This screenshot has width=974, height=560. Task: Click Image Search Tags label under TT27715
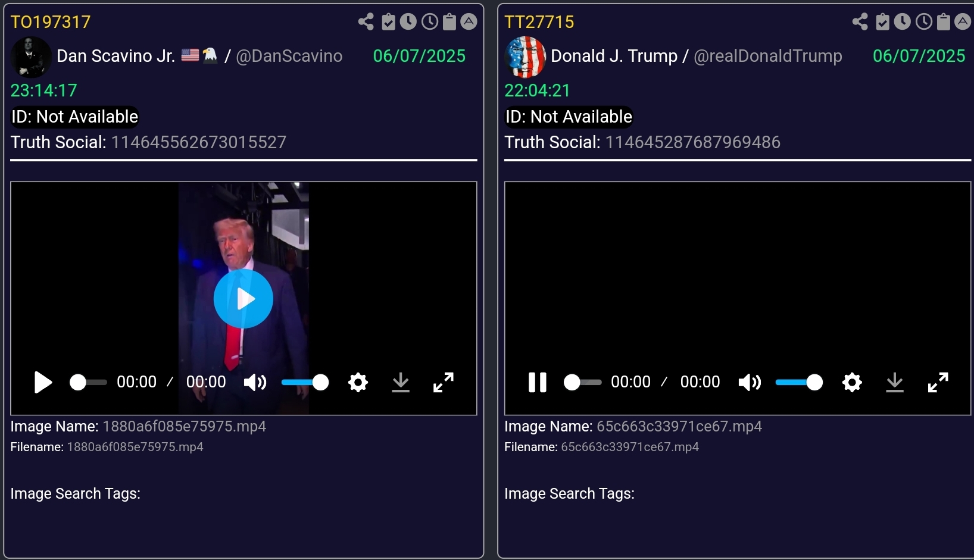[570, 494]
